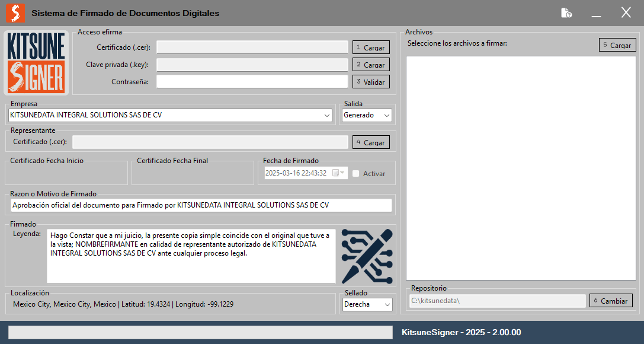Click the Kitsune Signer logo image
The width and height of the screenshot is (644, 344).
coord(36,63)
